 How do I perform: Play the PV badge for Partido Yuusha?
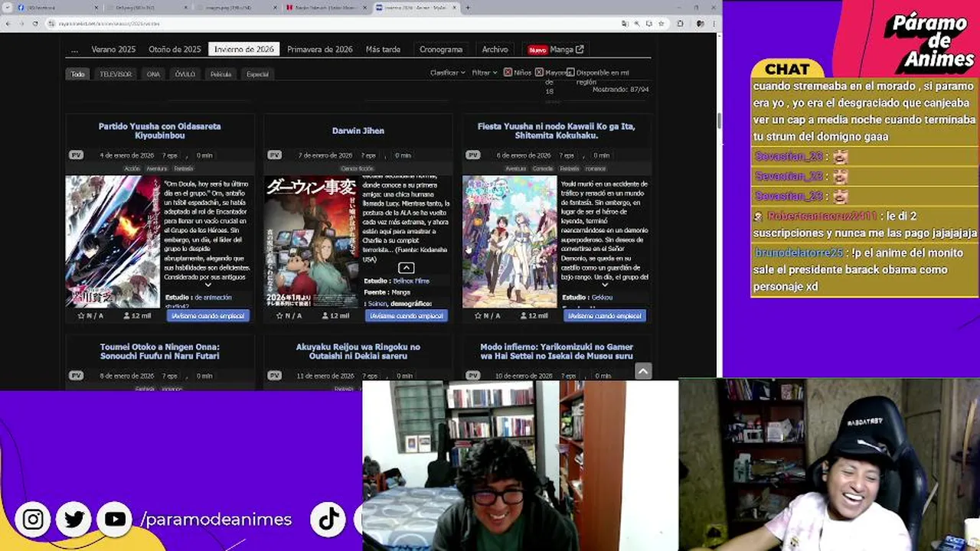tap(76, 155)
